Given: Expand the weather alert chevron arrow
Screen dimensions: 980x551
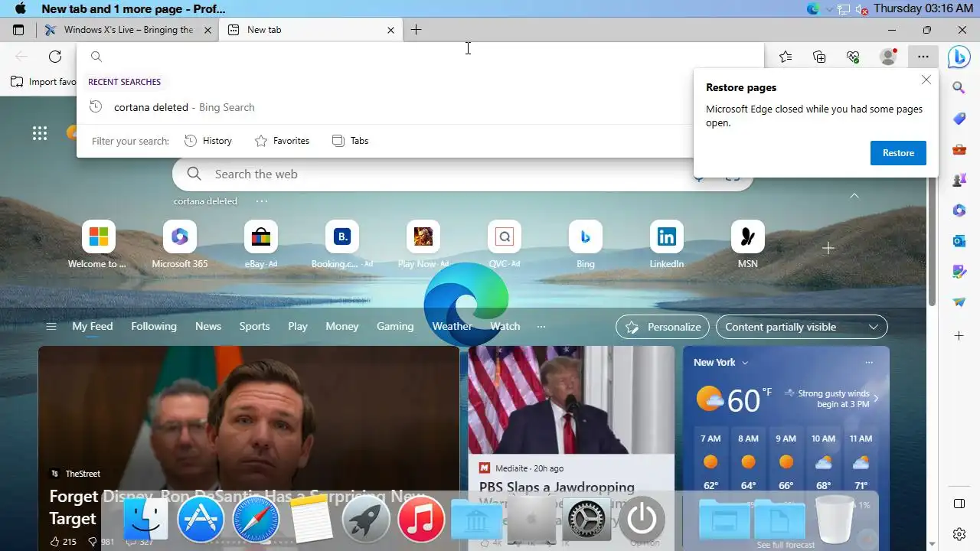Looking at the screenshot, I should click(x=876, y=398).
